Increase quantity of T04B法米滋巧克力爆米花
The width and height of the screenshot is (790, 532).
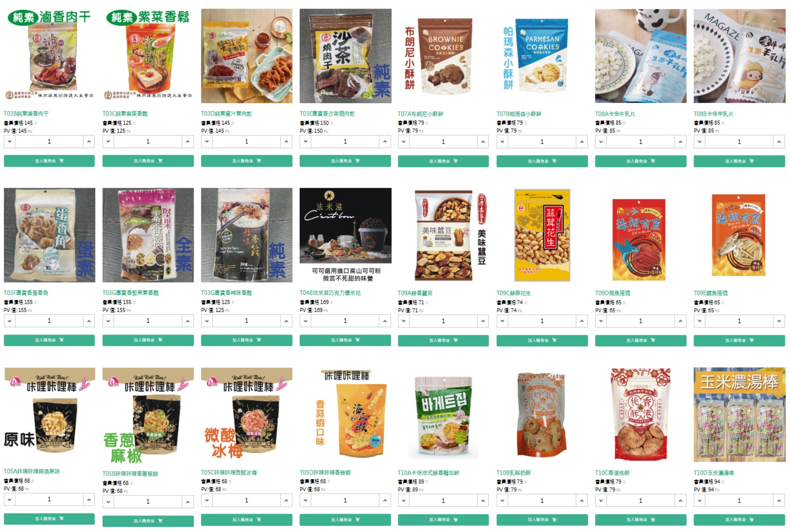click(x=385, y=321)
